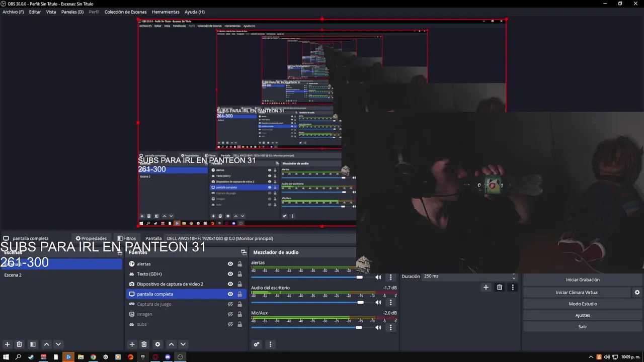Open the Editar menu
This screenshot has width=644, height=362.
35,12
